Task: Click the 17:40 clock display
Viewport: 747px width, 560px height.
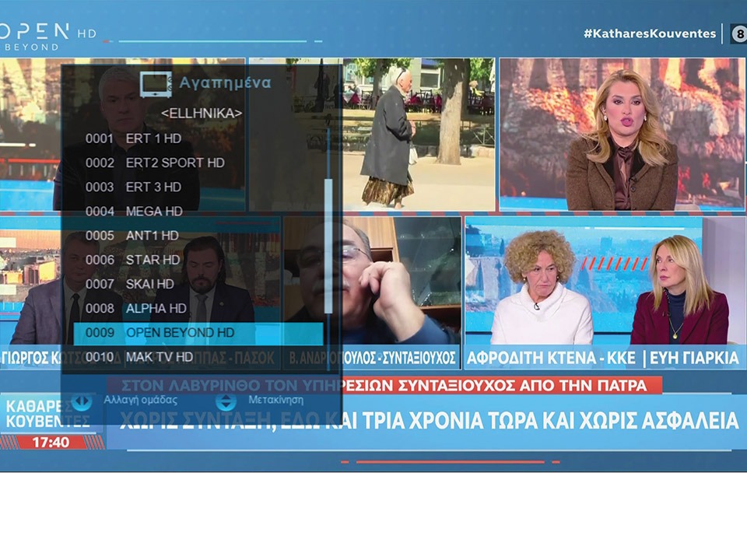Action: [51, 442]
